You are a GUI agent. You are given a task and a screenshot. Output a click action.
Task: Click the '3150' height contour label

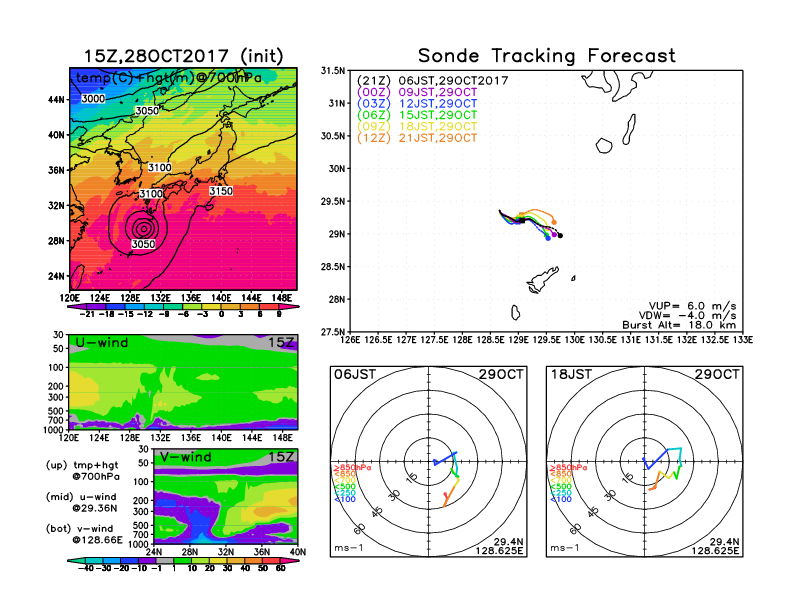(221, 191)
